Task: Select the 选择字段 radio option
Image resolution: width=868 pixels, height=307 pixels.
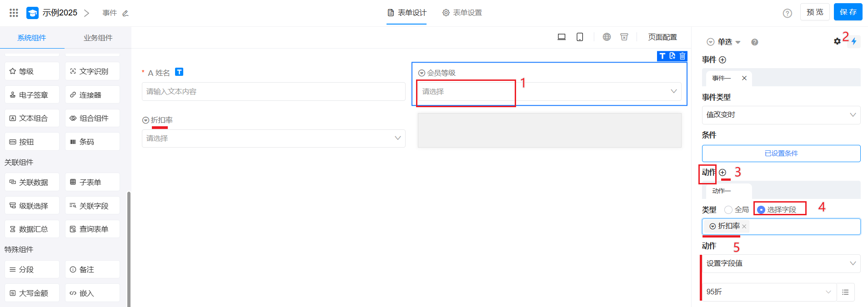Action: pos(761,209)
